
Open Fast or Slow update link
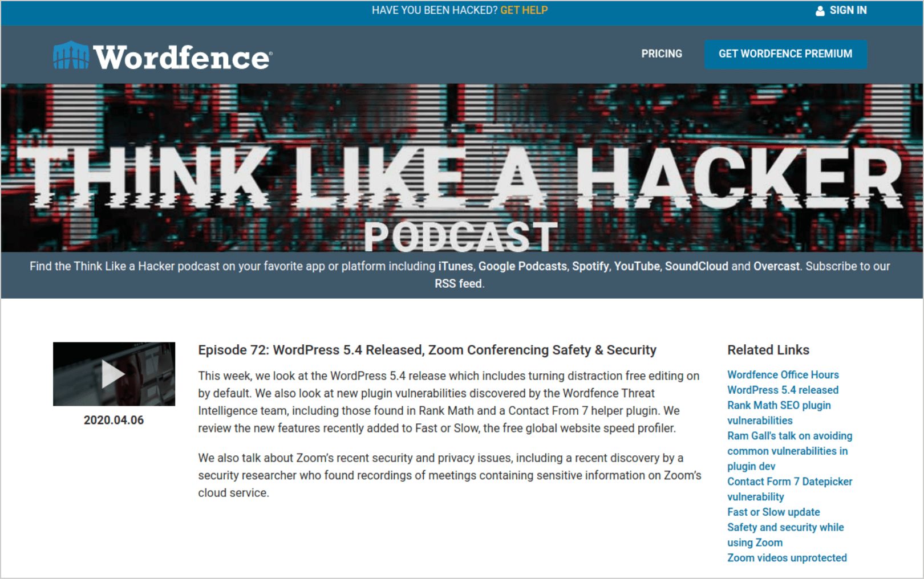[773, 512]
